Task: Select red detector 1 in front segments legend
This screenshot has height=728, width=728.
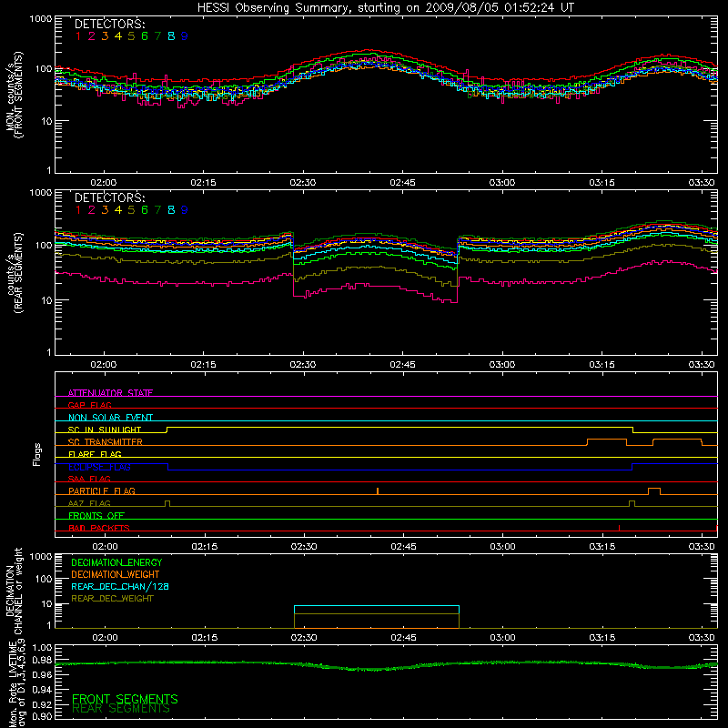Action: pos(78,36)
